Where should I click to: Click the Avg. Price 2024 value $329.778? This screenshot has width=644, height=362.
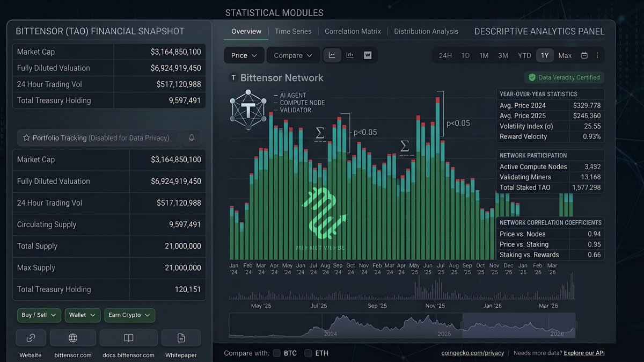[x=587, y=105]
